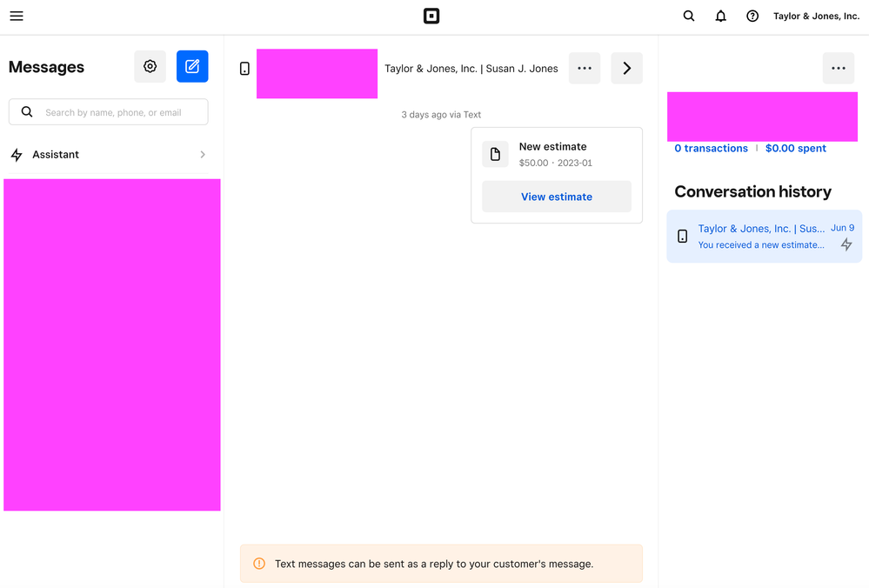Select the Jun 9 conversation history entry
Image resolution: width=869 pixels, height=588 pixels.
[761, 237]
